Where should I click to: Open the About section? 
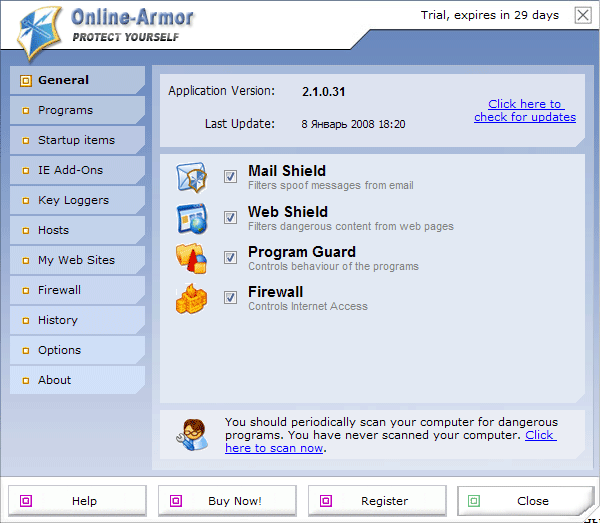click(x=77, y=380)
